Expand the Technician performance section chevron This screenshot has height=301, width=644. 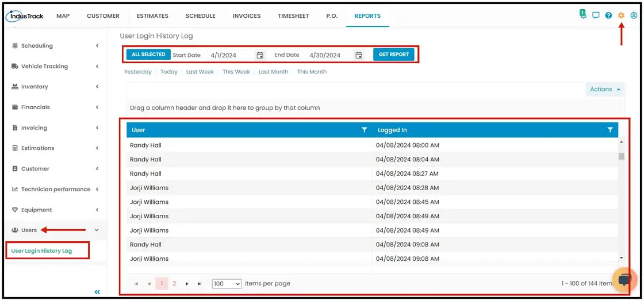click(x=97, y=189)
